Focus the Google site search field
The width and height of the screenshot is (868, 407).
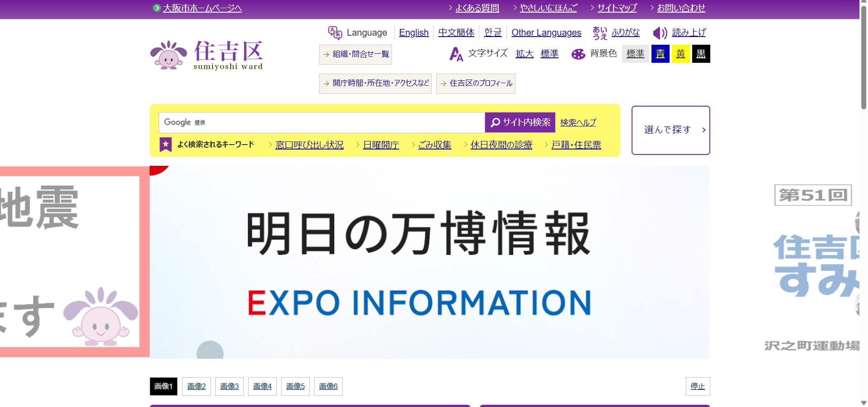coord(322,122)
